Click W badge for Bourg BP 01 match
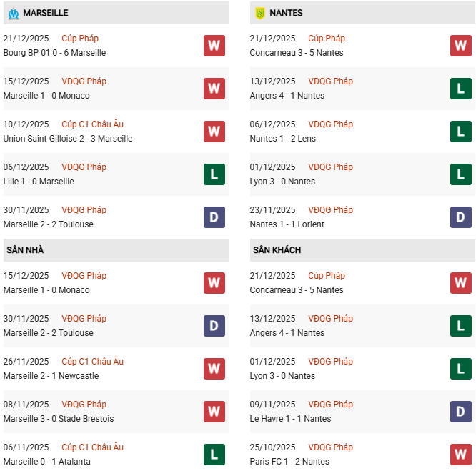476x471 pixels. tap(214, 46)
